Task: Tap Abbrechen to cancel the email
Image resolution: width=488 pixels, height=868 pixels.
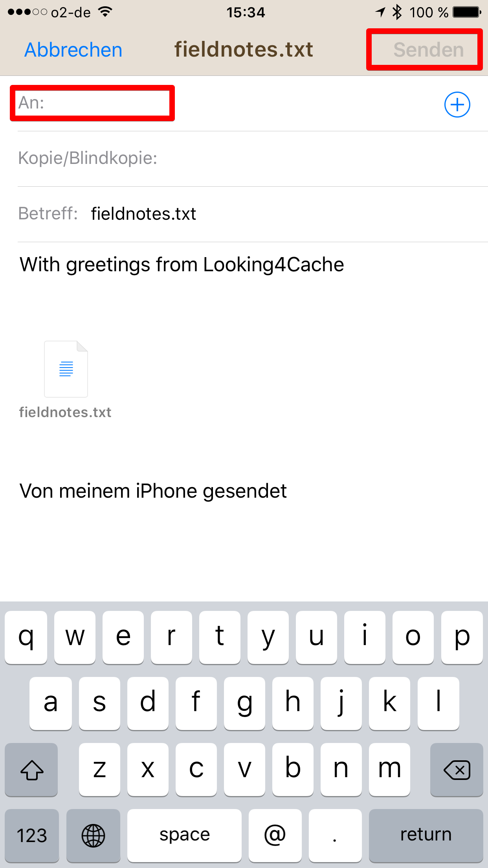Action: coord(73,50)
